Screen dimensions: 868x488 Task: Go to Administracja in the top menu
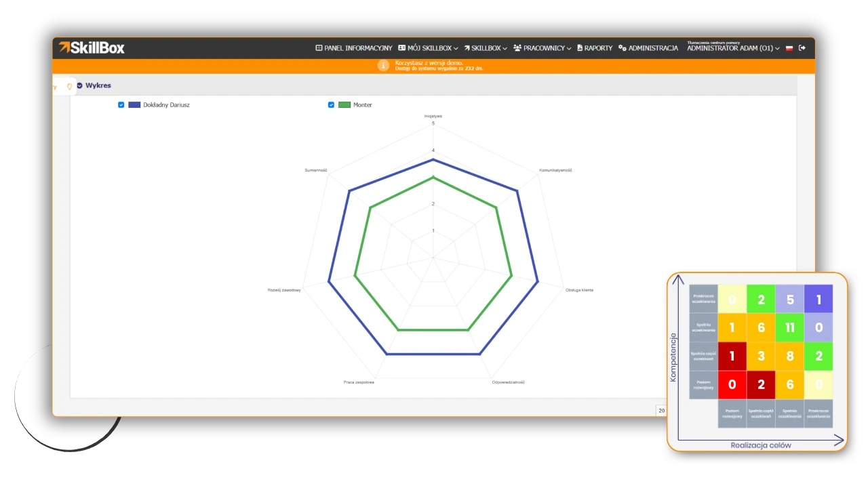(x=652, y=48)
